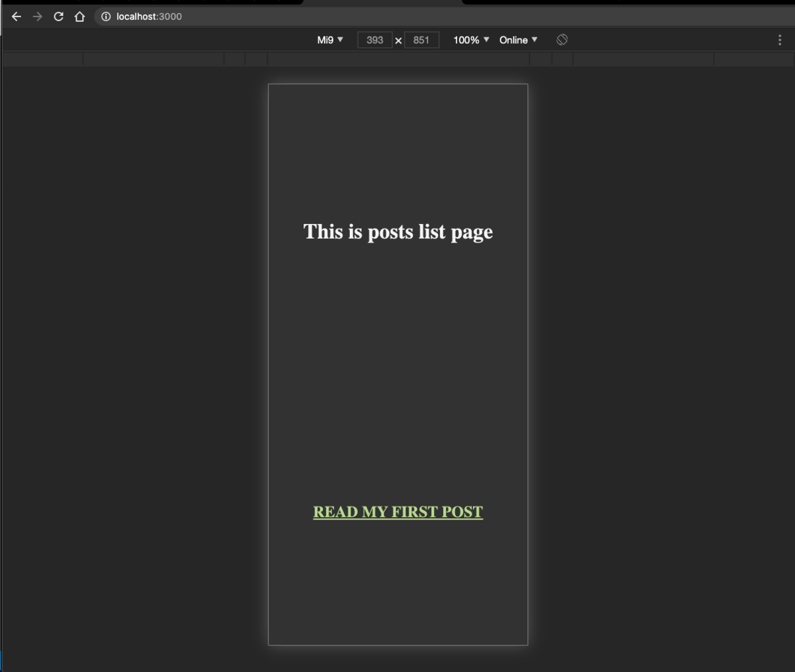Open the Online network throttling dropdown
The width and height of the screenshot is (795, 672).
pyautogui.click(x=519, y=40)
